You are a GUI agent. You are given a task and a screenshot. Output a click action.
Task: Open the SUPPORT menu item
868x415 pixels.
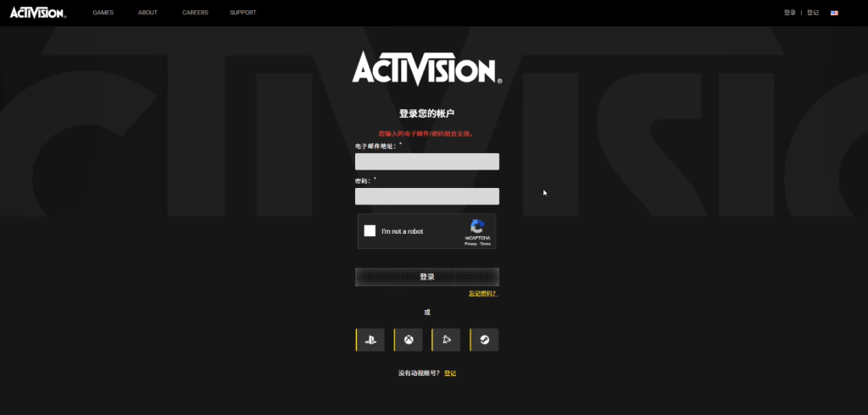pyautogui.click(x=242, y=13)
